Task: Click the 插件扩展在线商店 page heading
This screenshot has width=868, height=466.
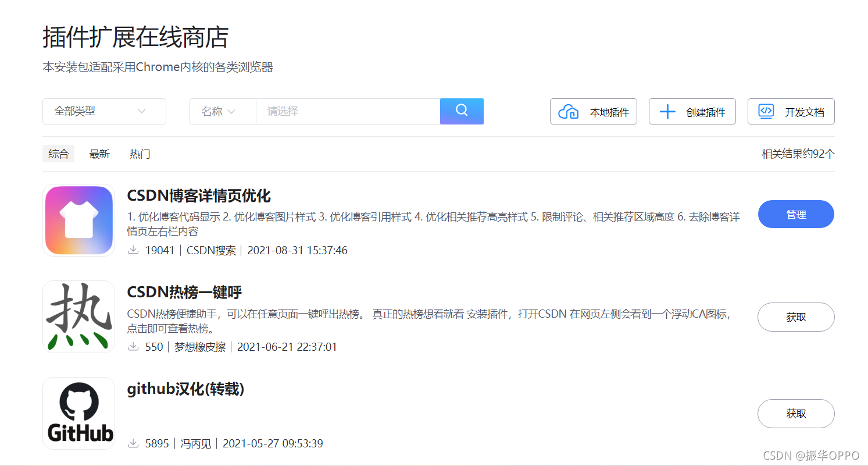Action: 135,37
